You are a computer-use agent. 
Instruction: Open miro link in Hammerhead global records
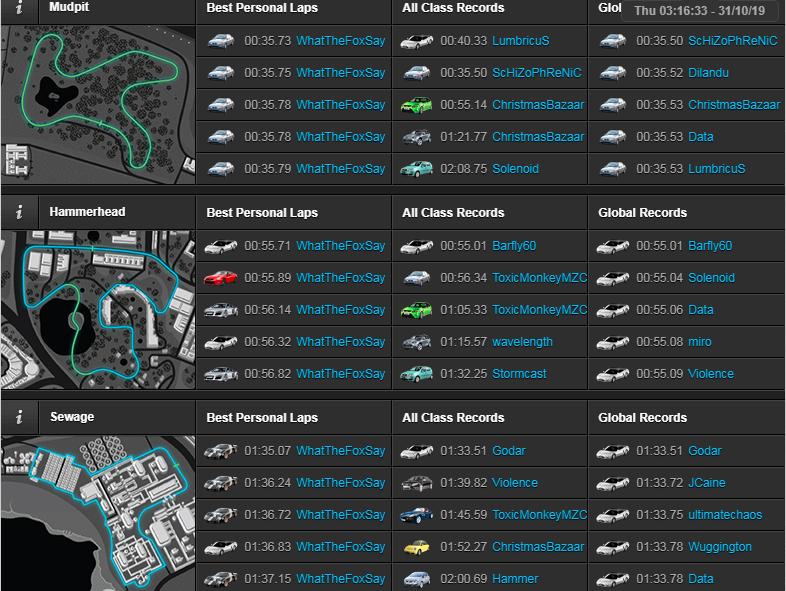699,342
